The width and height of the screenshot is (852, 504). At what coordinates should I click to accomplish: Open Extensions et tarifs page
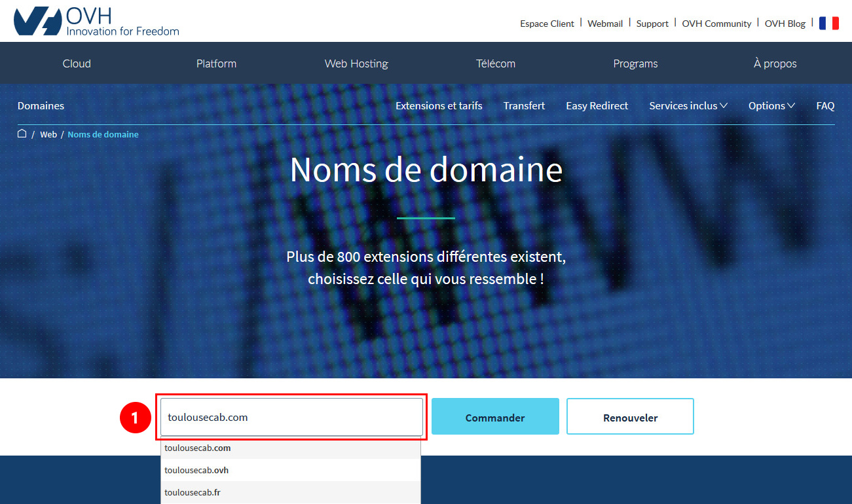pyautogui.click(x=439, y=105)
